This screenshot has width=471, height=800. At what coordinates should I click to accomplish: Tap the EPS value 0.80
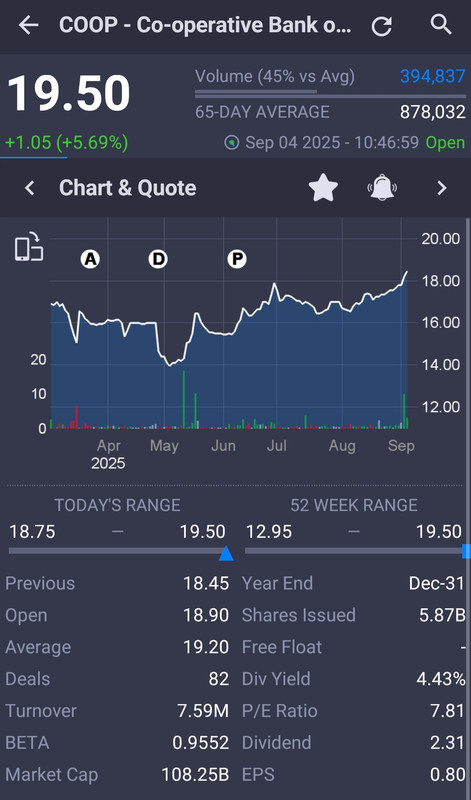point(448,774)
